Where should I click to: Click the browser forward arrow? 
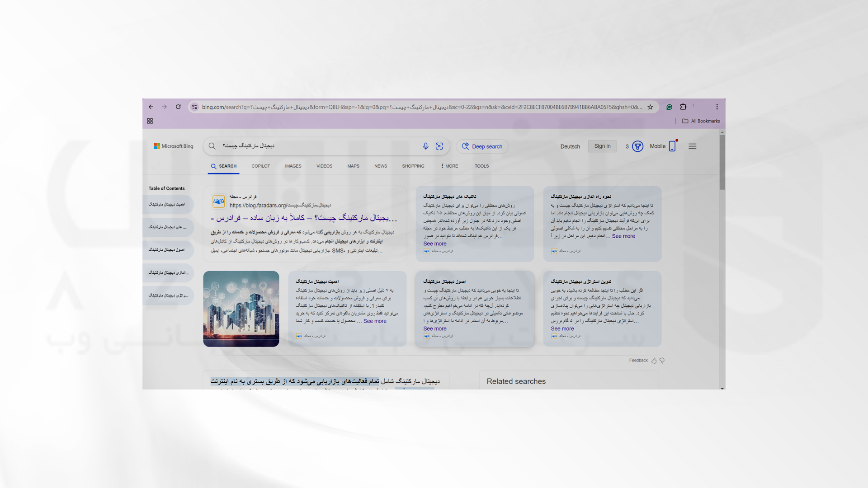pos(165,107)
